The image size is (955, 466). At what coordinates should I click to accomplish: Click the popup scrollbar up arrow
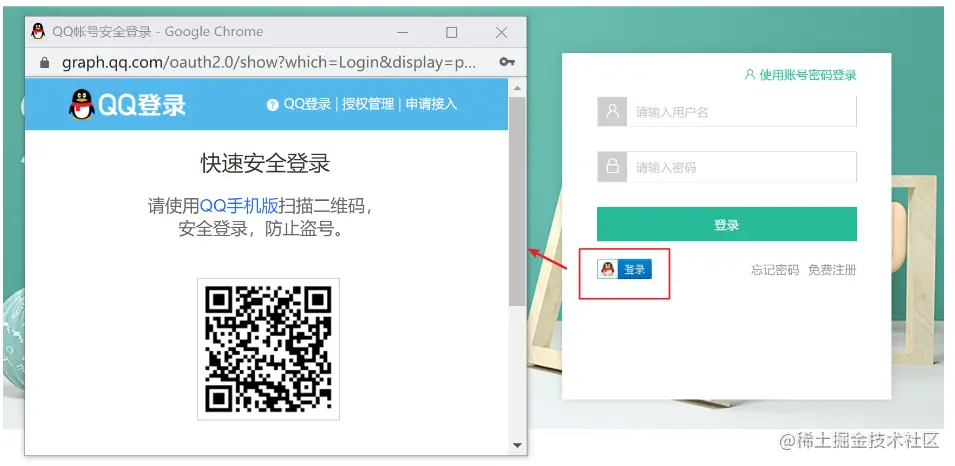click(518, 89)
